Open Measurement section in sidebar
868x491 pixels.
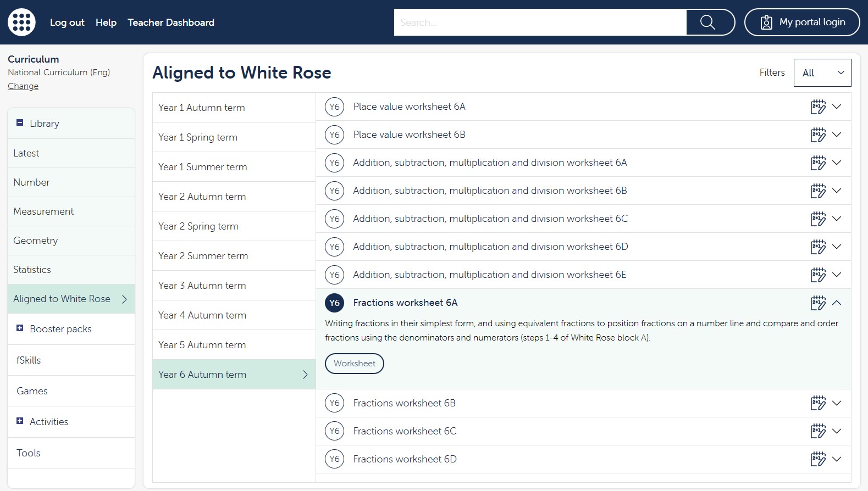tap(71, 211)
